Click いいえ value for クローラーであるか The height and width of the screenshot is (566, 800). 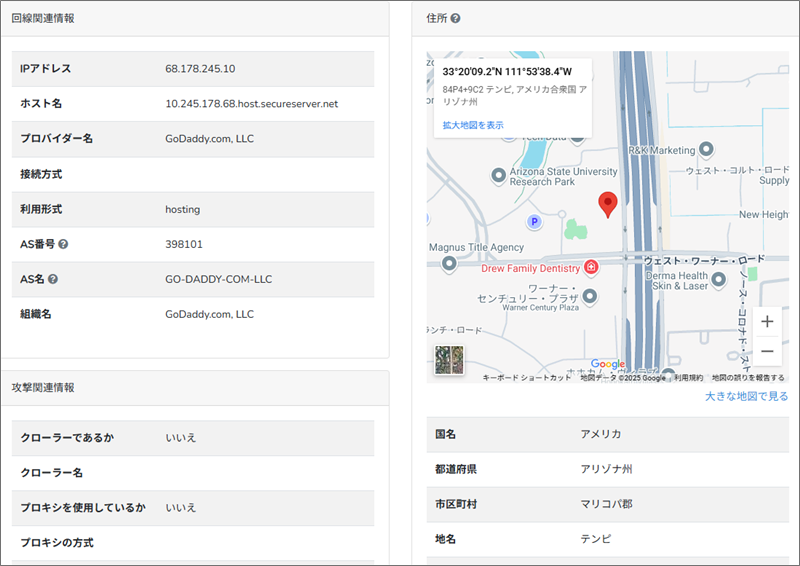tap(181, 437)
